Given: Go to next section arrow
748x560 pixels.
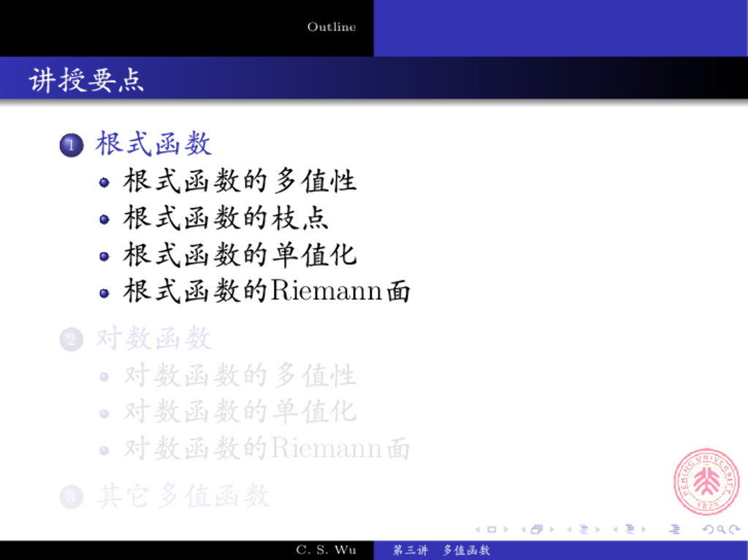Looking at the screenshot, I should coord(644,529).
